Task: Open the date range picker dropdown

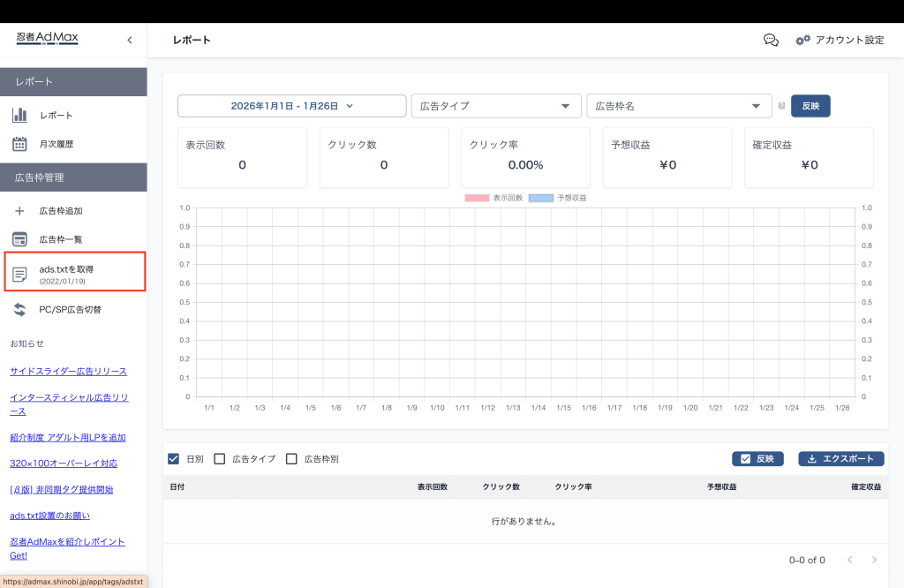Action: pyautogui.click(x=291, y=106)
